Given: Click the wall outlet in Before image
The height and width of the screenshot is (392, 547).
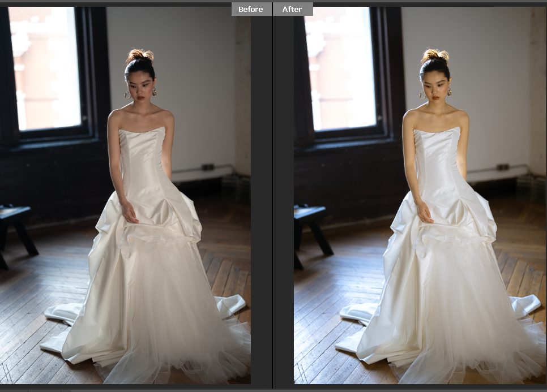Looking at the screenshot, I should click(x=208, y=167).
